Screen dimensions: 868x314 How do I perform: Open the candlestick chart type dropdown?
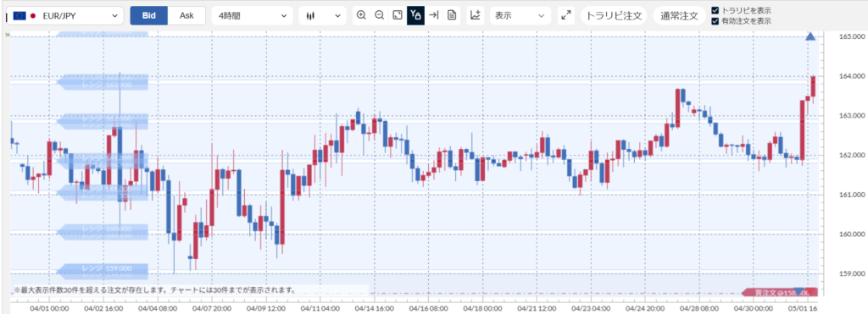pos(322,15)
